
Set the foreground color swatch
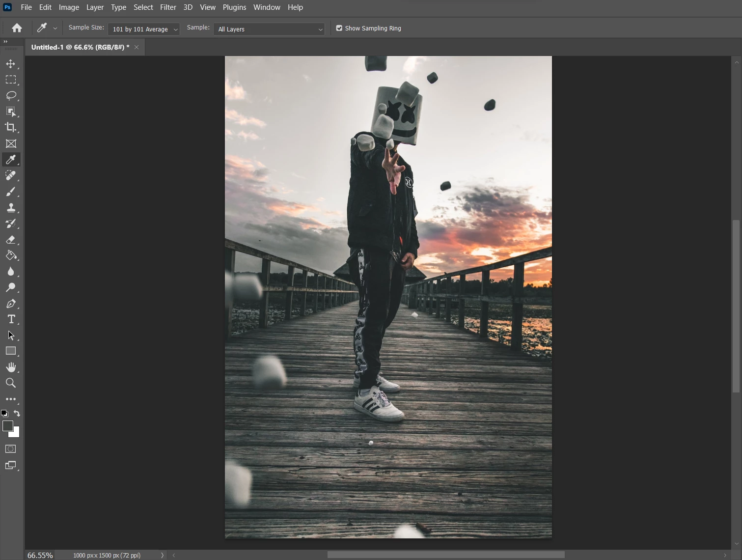point(7,426)
